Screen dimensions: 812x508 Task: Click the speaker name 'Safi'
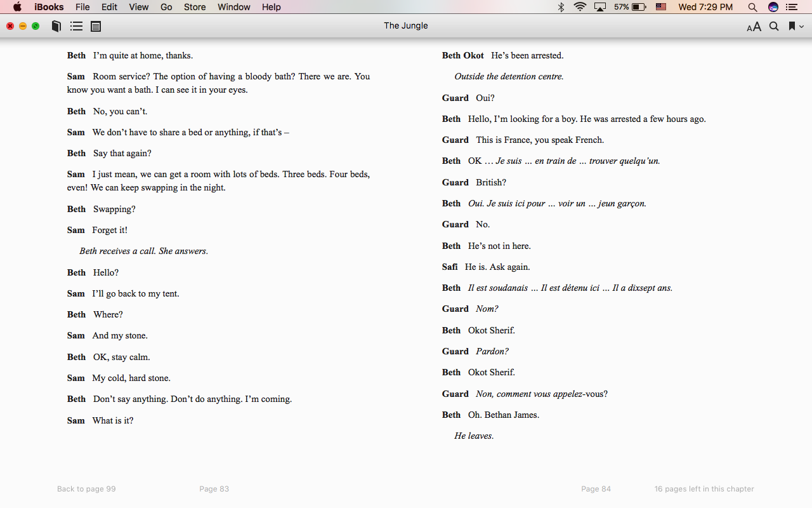click(x=450, y=267)
